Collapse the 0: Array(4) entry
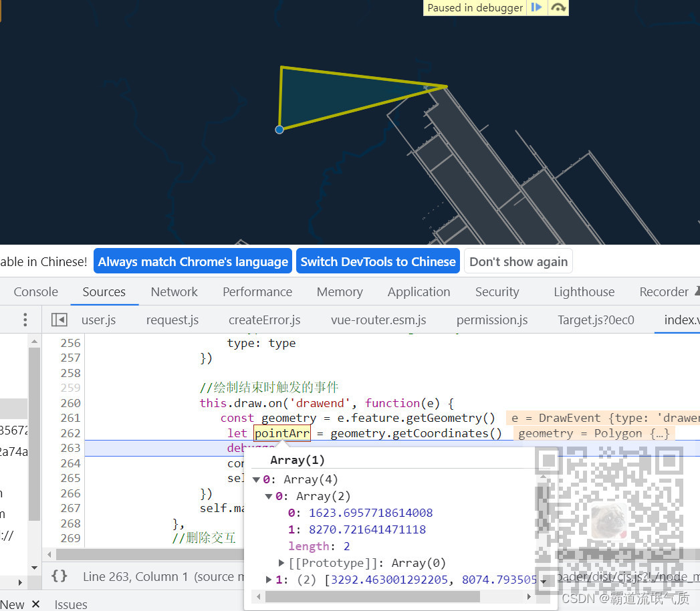The width and height of the screenshot is (700, 611). pos(256,480)
